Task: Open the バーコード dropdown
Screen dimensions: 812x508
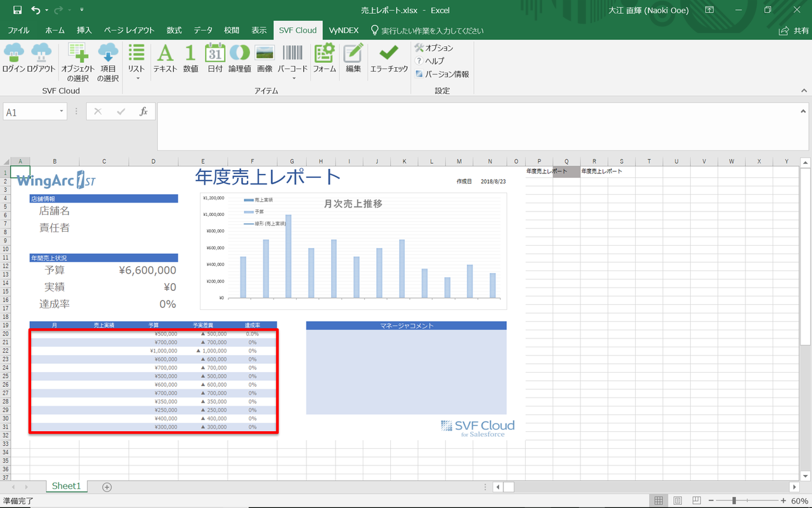Action: click(293, 62)
